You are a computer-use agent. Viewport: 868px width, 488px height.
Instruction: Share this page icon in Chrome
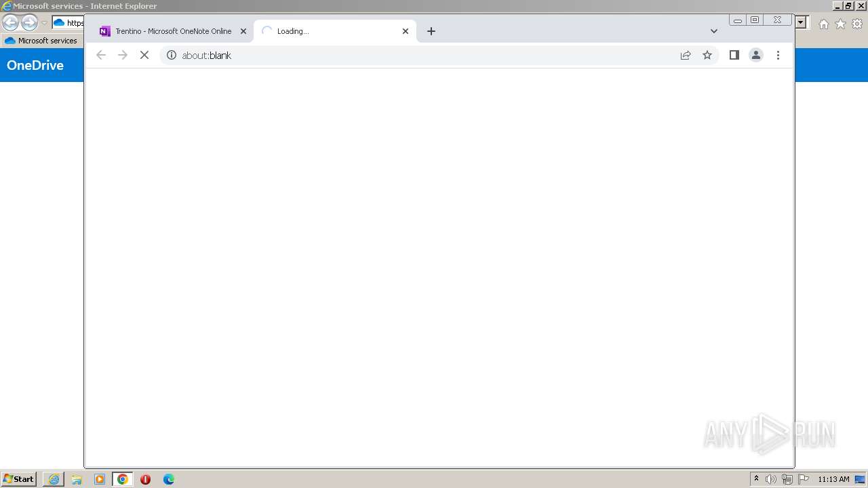[x=686, y=56]
